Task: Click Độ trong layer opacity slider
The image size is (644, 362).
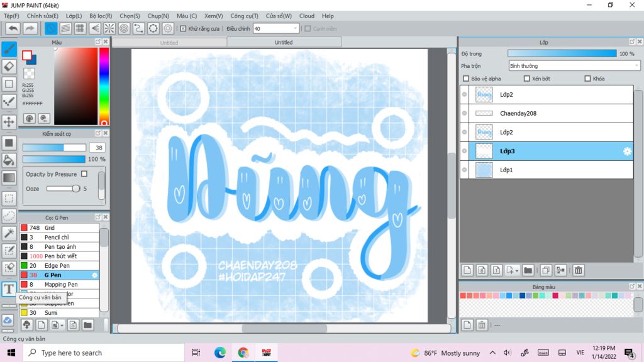Action: pyautogui.click(x=562, y=54)
